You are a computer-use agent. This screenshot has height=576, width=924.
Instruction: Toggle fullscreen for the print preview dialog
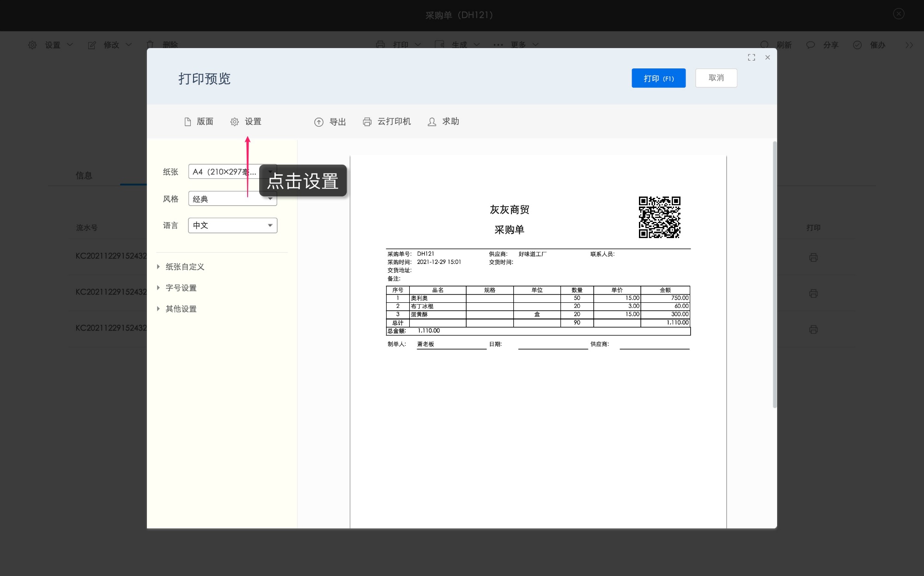pyautogui.click(x=752, y=57)
